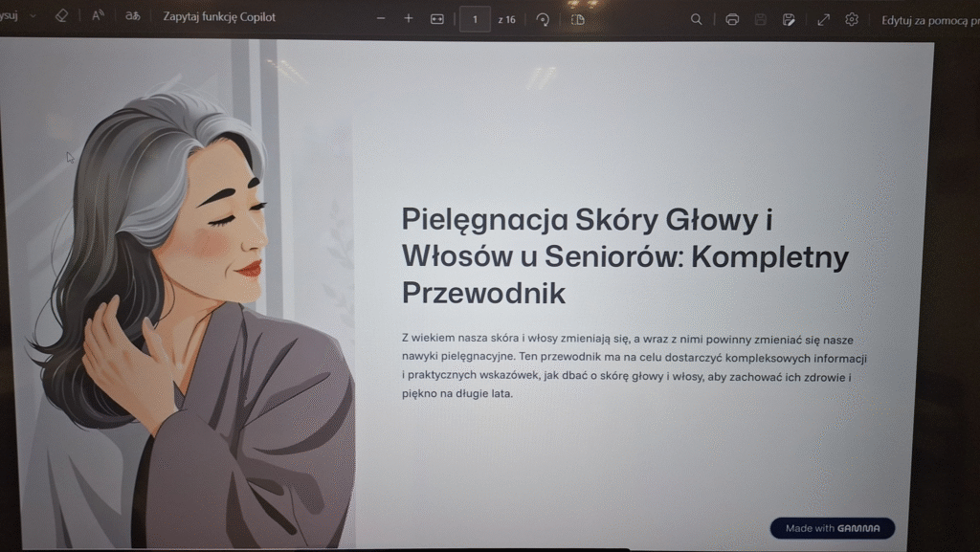Open the translate document tool
This screenshot has height=552, width=980.
coord(133,17)
